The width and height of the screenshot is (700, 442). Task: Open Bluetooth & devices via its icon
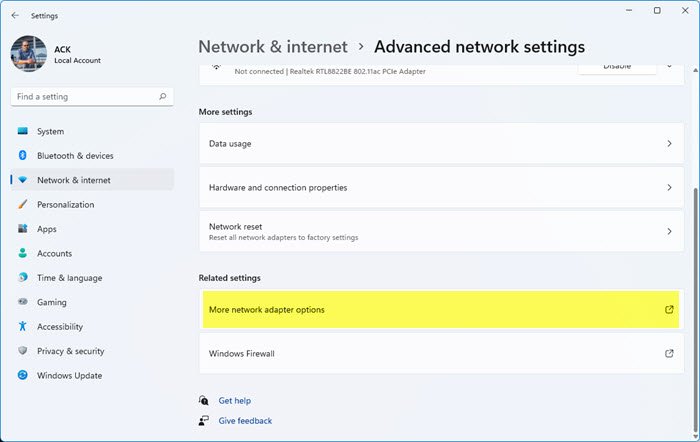coord(22,156)
